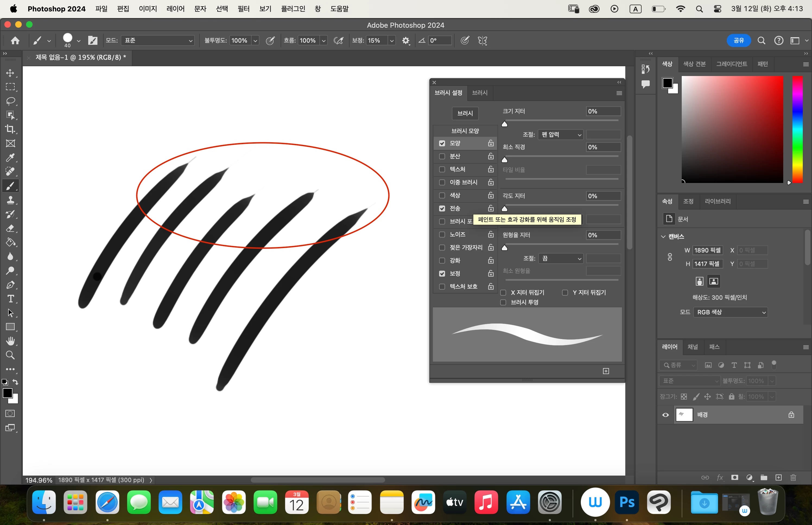812x525 pixels.
Task: Click the blue 공유 share button
Action: (738, 40)
